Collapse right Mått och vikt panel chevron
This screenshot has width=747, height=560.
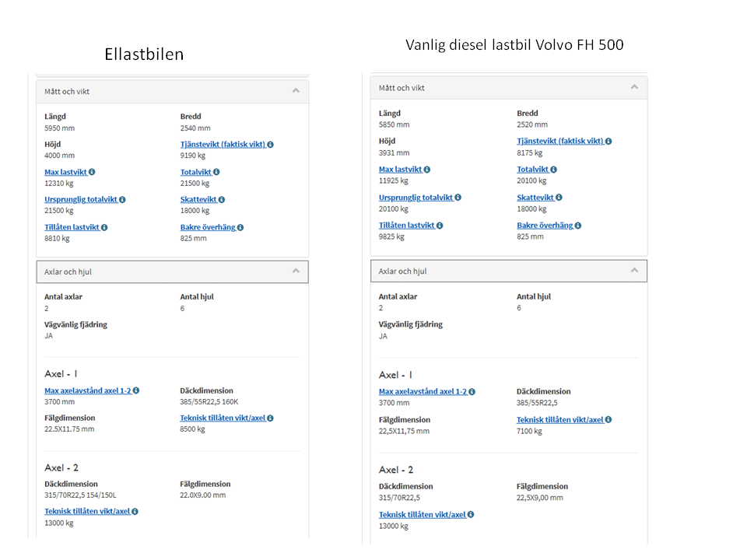point(634,87)
